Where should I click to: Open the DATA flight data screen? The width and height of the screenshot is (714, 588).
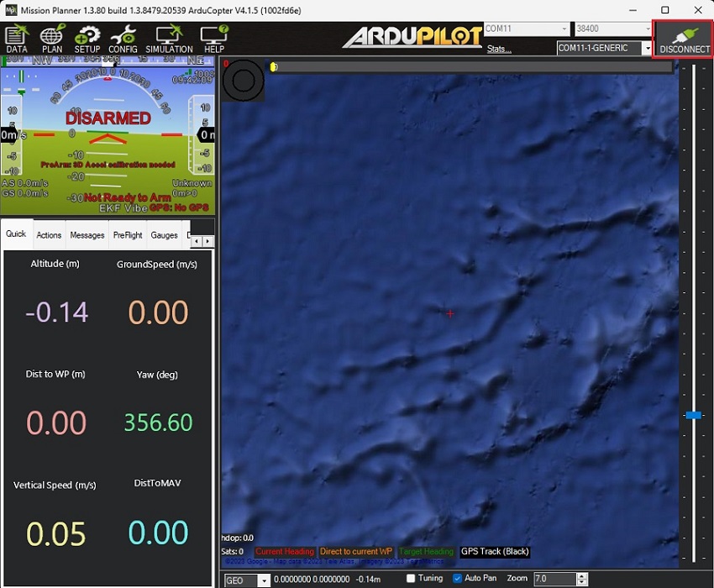[x=17, y=39]
